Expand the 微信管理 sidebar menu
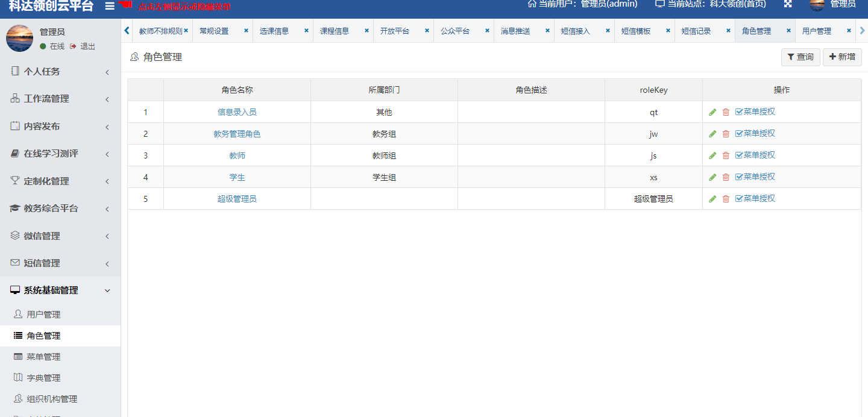The width and height of the screenshot is (868, 417). coord(60,236)
